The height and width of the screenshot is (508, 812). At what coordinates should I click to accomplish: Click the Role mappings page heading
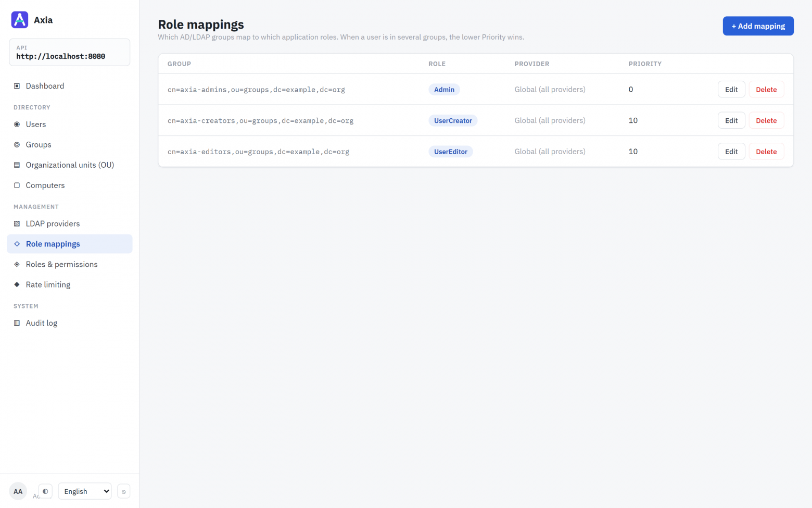click(201, 24)
